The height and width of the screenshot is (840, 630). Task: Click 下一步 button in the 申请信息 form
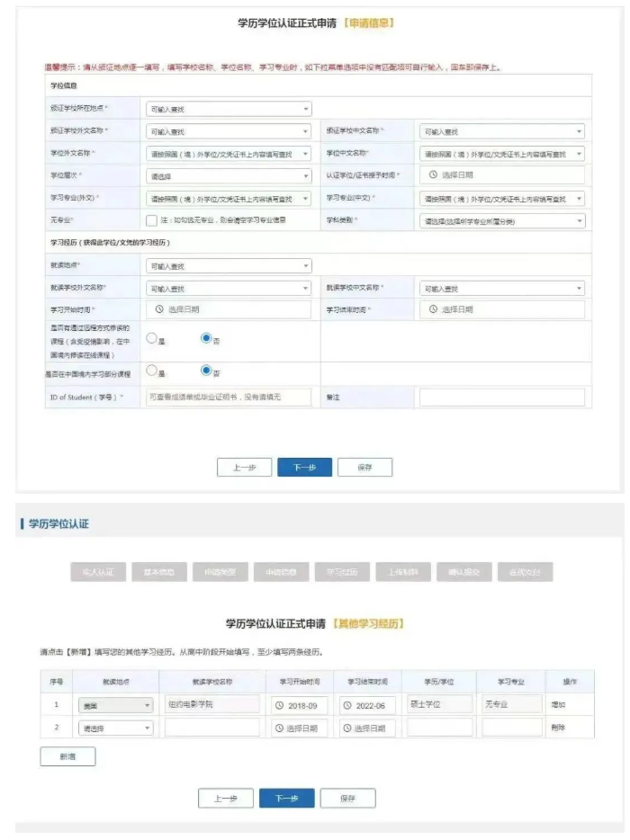304,468
